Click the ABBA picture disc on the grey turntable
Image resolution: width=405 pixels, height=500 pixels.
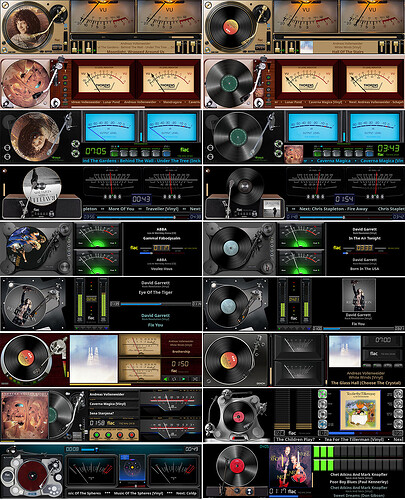point(26,249)
